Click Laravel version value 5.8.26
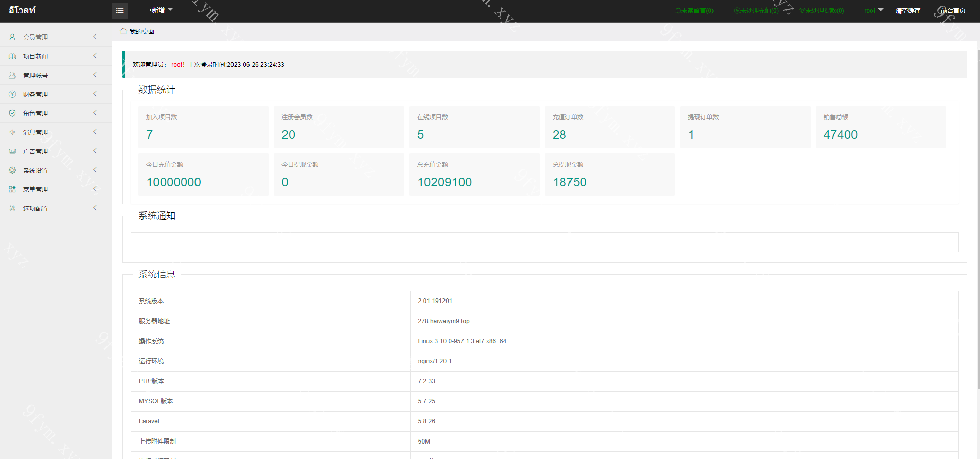Image resolution: width=980 pixels, height=459 pixels. 426,421
